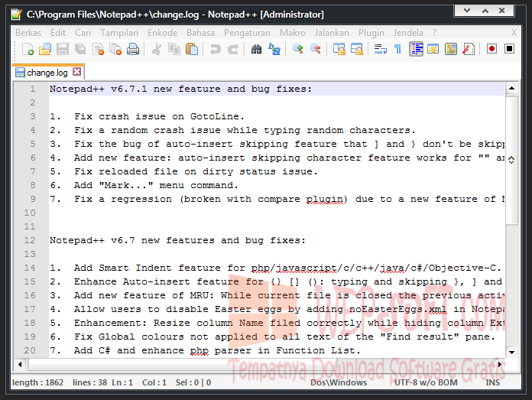The height and width of the screenshot is (400, 532).
Task: Click the Close All documents icon
Action: pyautogui.click(x=115, y=49)
